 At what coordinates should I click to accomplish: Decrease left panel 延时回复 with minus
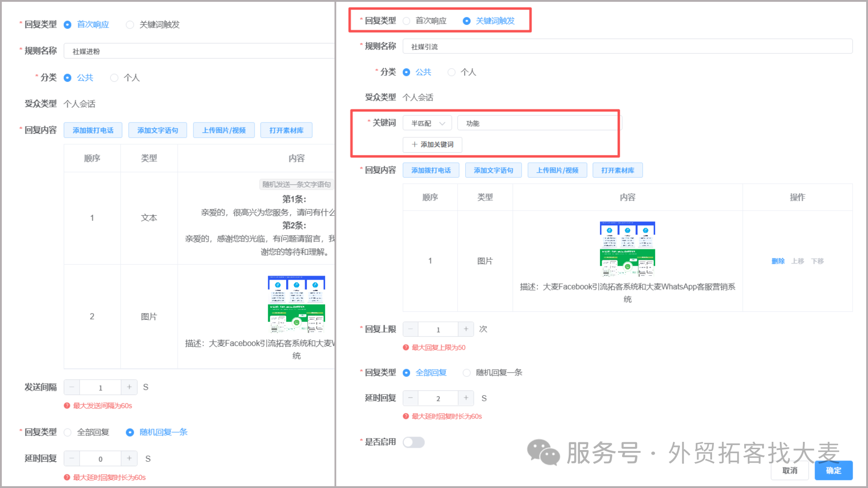point(72,459)
